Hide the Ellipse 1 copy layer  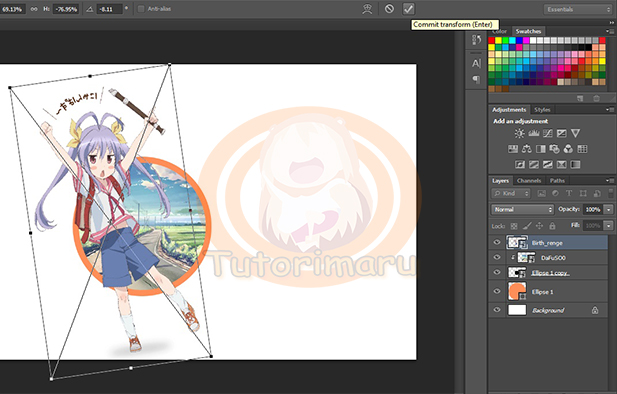pos(497,272)
